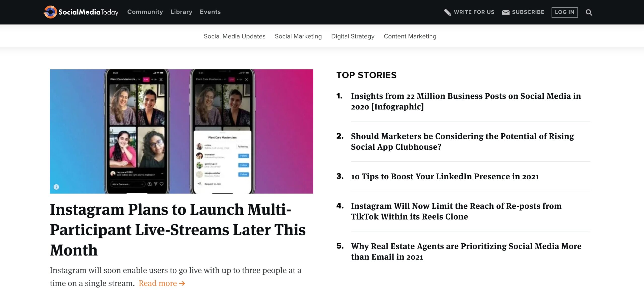
Task: Click the LOG IN button
Action: [565, 12]
